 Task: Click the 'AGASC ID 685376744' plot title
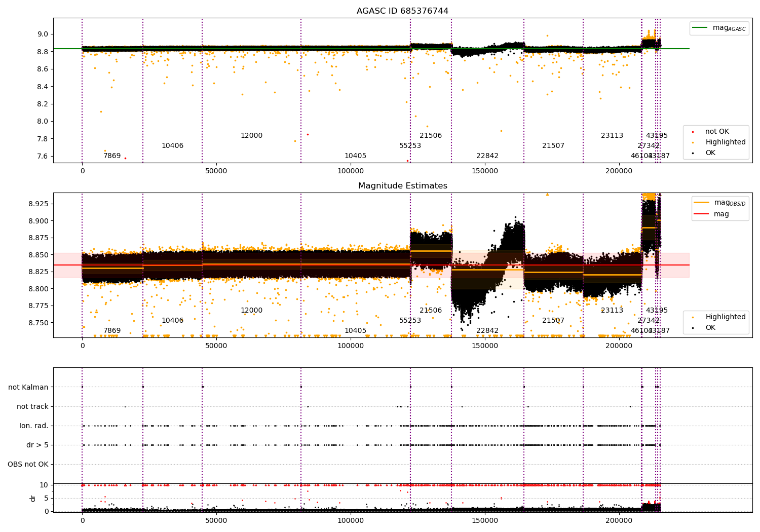point(402,11)
